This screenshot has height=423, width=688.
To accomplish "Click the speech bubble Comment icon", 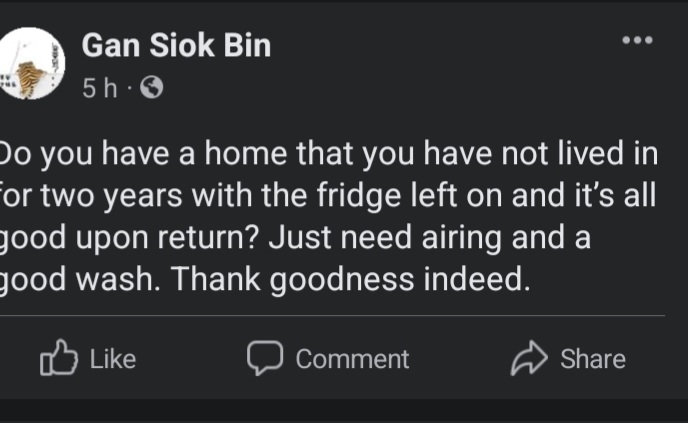I will click(265, 359).
